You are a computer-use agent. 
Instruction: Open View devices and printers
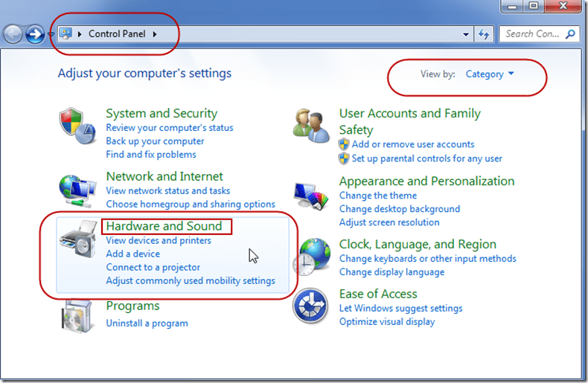click(159, 241)
